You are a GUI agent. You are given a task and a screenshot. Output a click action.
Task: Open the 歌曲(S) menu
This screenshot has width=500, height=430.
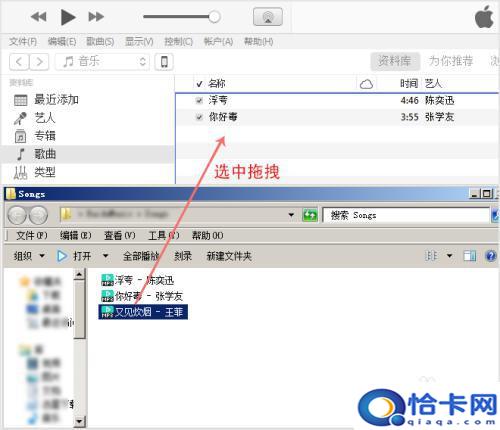(x=100, y=42)
